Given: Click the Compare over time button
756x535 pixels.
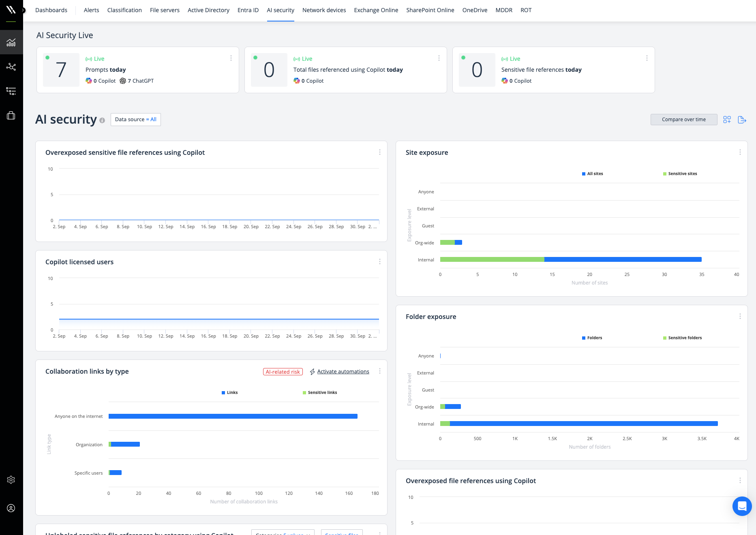Looking at the screenshot, I should click(684, 120).
